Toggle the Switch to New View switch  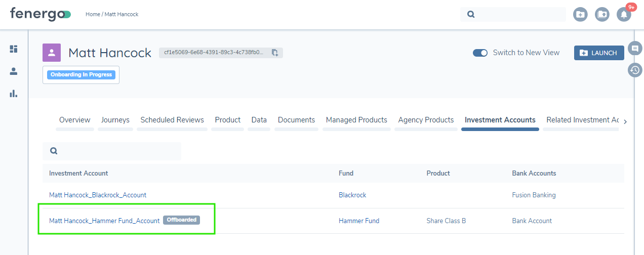480,53
